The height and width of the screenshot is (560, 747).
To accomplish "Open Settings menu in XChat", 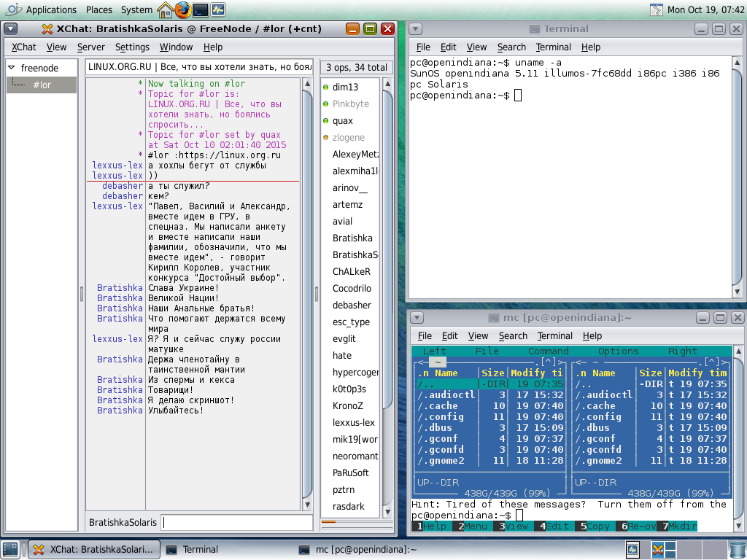I will coord(133,47).
